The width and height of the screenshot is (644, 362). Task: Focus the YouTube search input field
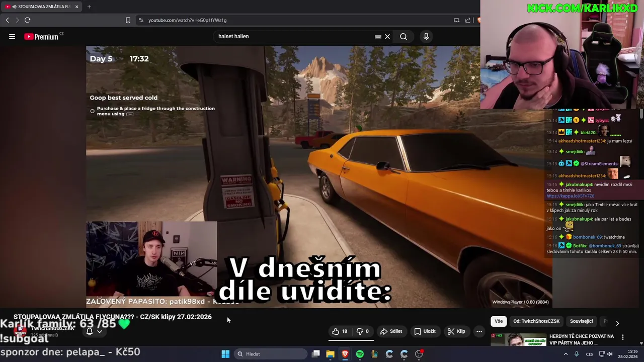(294, 36)
